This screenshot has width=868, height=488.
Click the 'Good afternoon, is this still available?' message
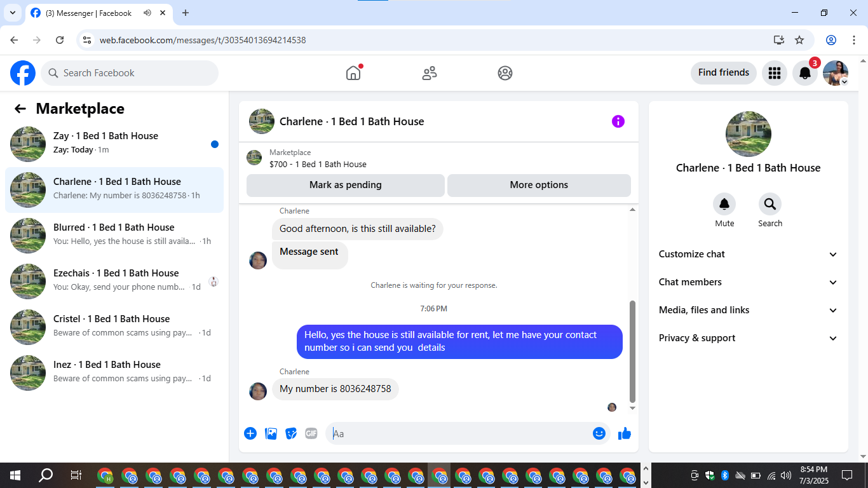[x=358, y=229]
